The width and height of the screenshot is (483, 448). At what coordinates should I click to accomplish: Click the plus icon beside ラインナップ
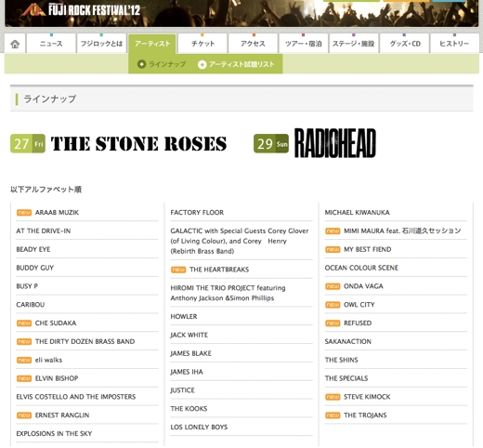click(x=141, y=64)
